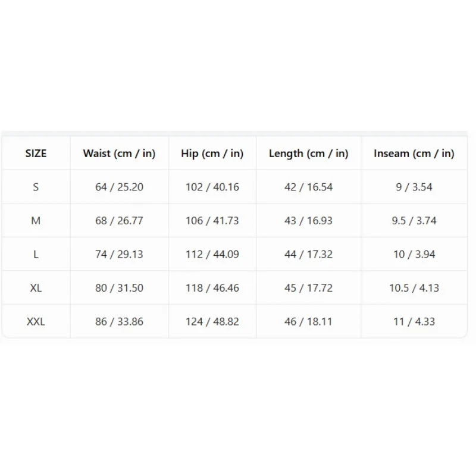Select the L size row label
Image resolution: width=476 pixels, height=476 pixels.
coord(36,254)
